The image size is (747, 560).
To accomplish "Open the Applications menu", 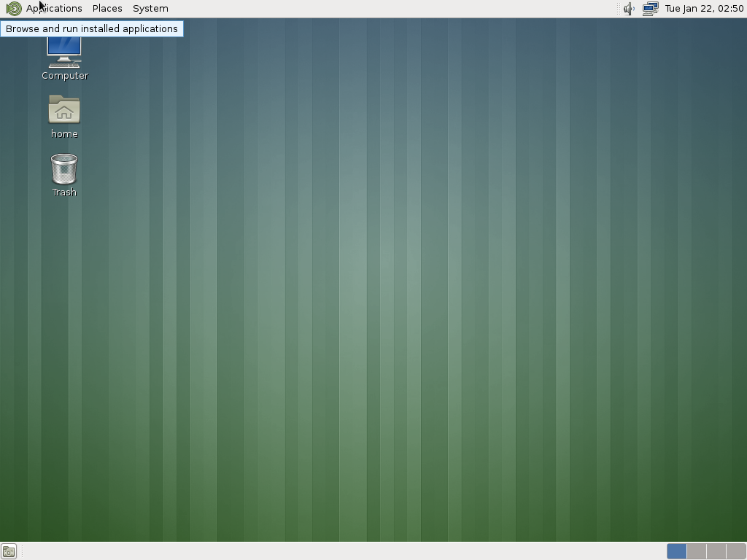I will pyautogui.click(x=53, y=8).
